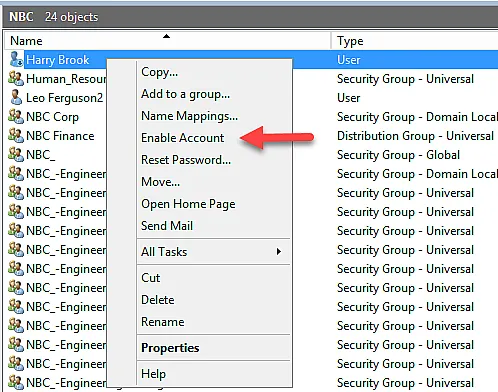Click the disabled user icon beside Harry Brook
This screenshot has width=498, height=392.
[x=16, y=59]
